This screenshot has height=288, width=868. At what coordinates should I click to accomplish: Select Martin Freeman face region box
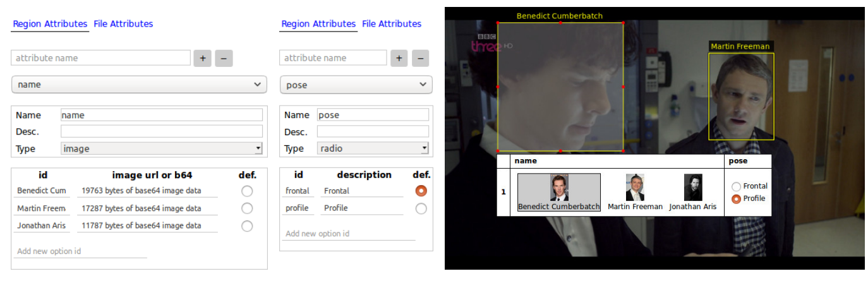click(x=741, y=97)
